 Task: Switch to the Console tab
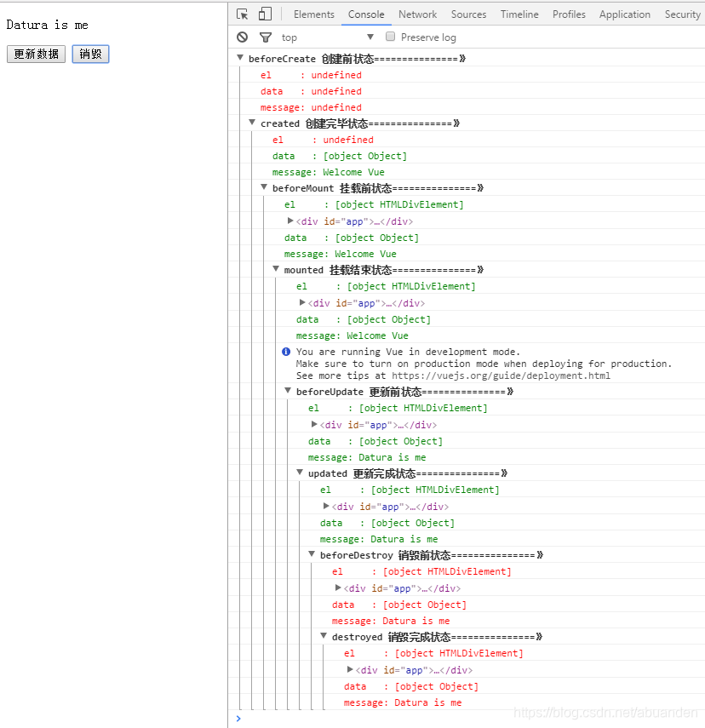[x=366, y=14]
